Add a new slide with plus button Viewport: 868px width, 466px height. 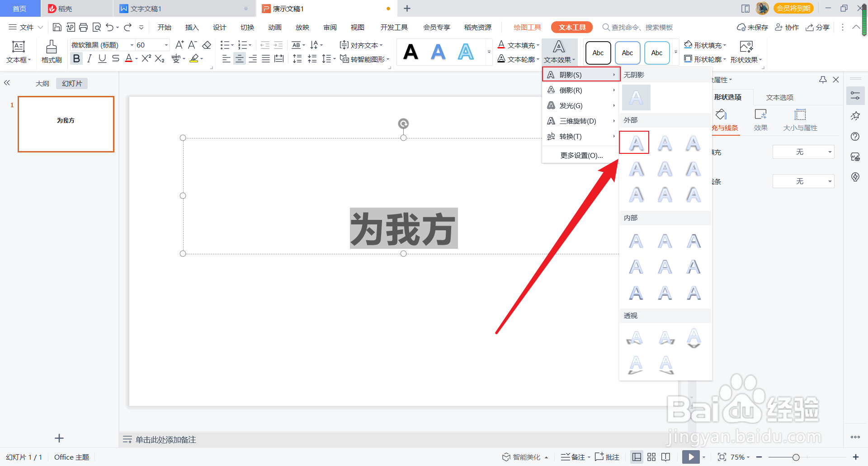point(59,438)
